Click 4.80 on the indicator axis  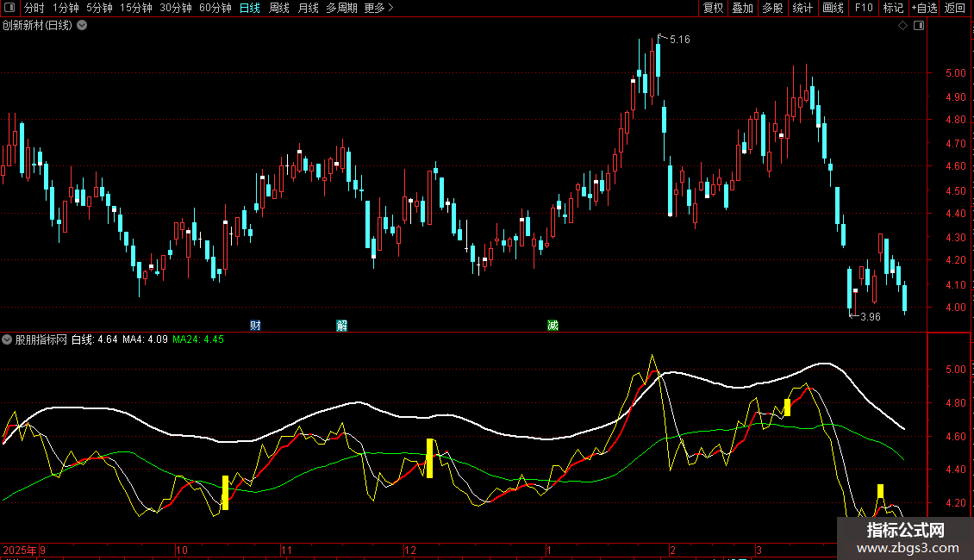(955, 403)
